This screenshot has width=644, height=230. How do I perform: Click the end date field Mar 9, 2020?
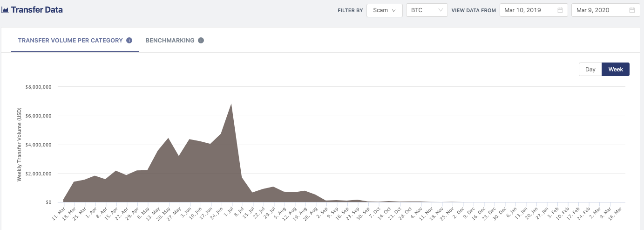point(599,10)
